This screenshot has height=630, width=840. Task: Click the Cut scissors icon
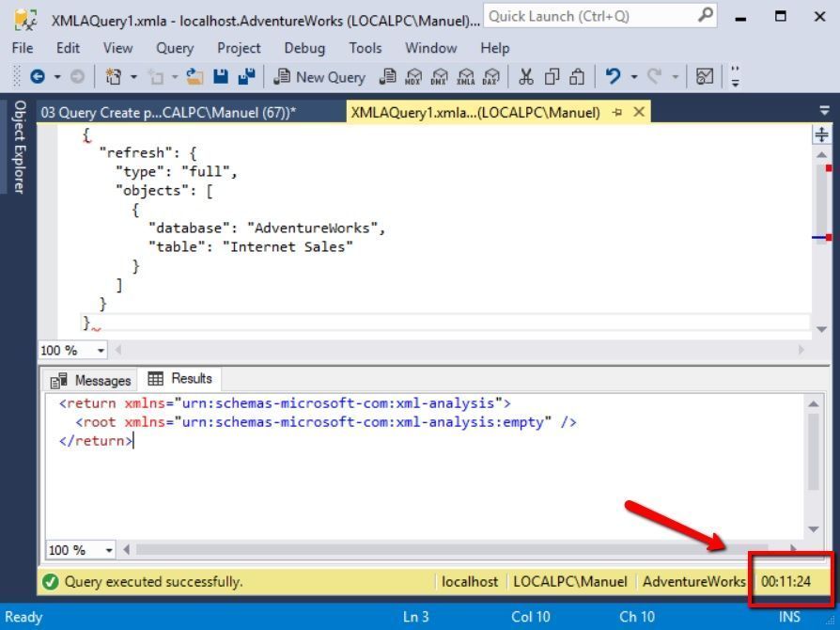[526, 77]
